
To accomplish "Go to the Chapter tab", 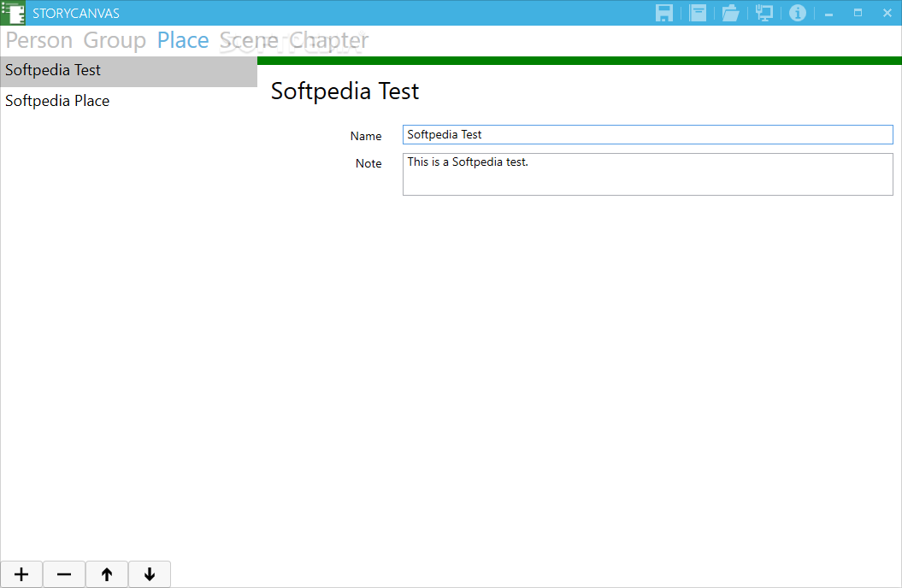I will 328,41.
